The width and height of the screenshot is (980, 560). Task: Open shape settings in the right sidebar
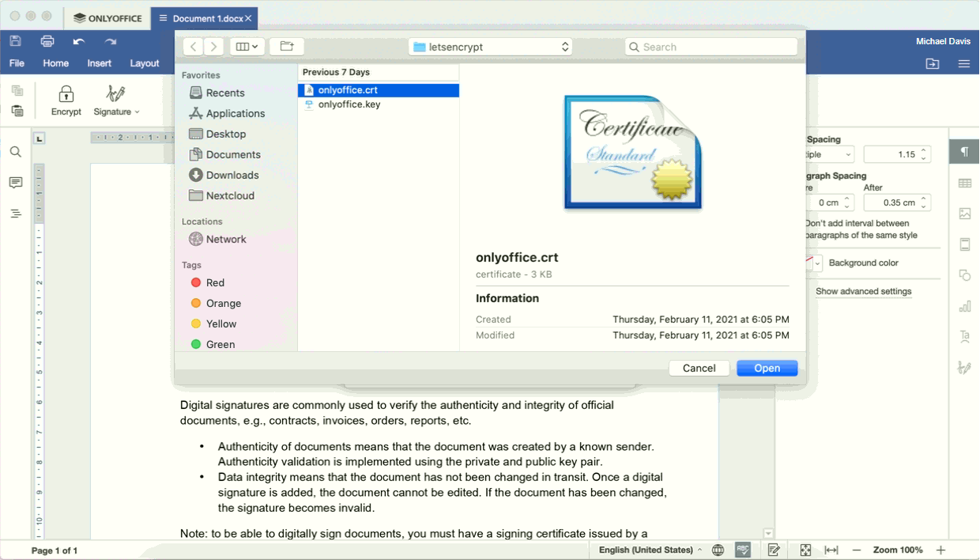pyautogui.click(x=964, y=275)
